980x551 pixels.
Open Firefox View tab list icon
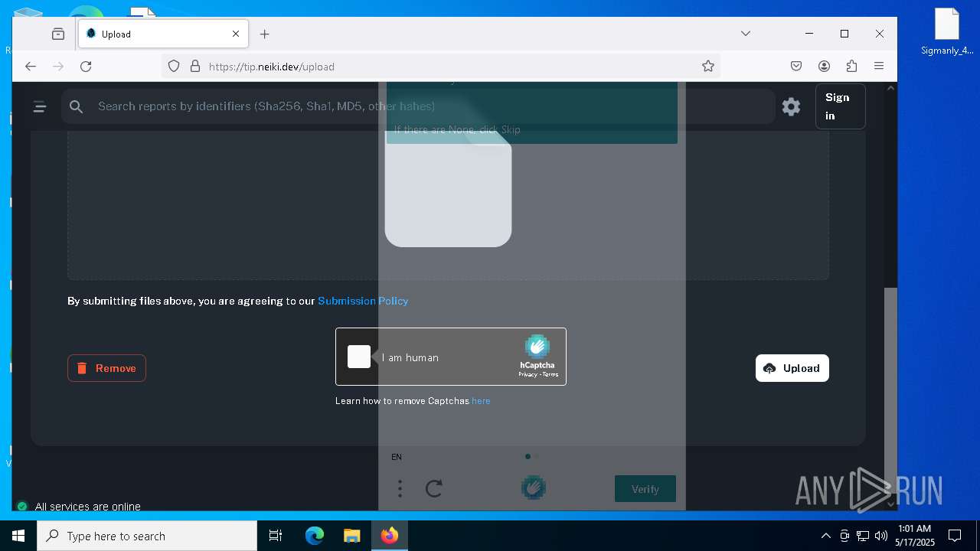tap(58, 34)
